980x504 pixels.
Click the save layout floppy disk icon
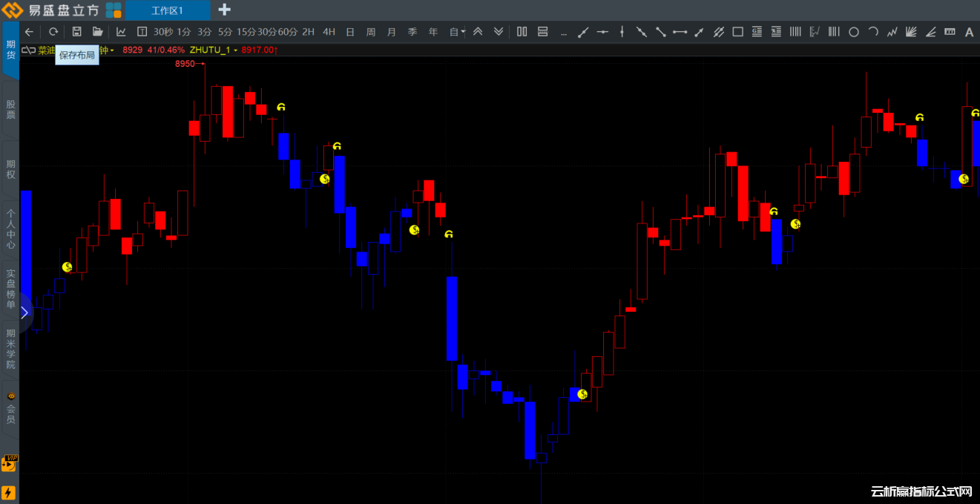tap(76, 32)
